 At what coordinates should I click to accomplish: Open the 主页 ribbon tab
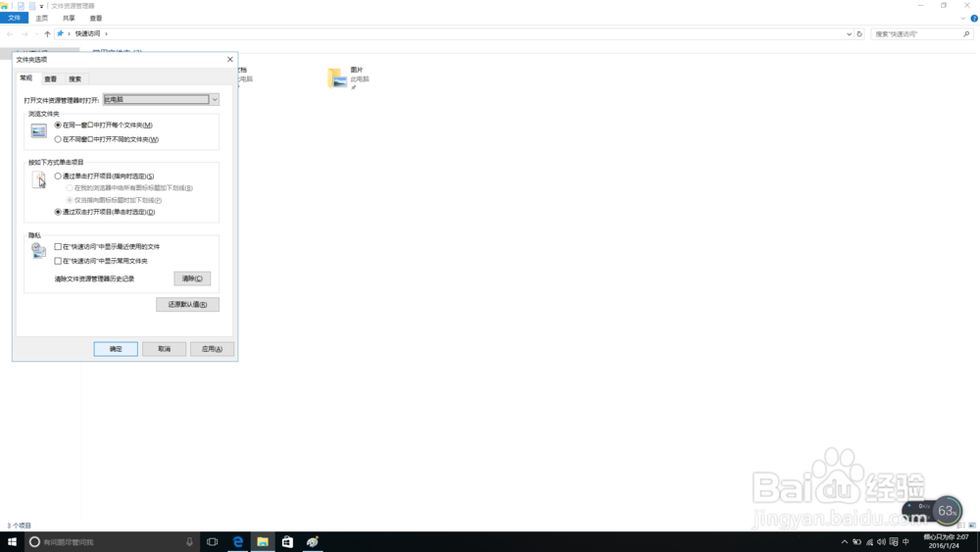pyautogui.click(x=42, y=18)
